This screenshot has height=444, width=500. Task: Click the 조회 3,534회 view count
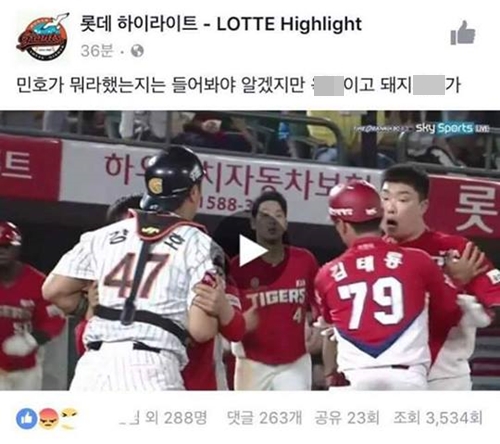pos(438,418)
